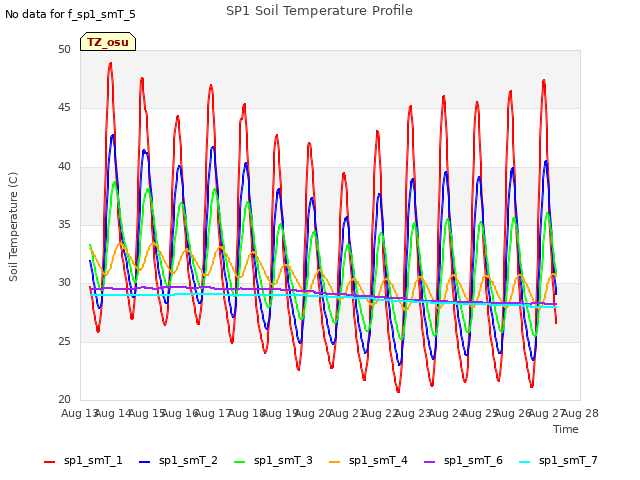640x480 pixels.
Task: Click the blue sp1_smT_2 legend swatch
Action: pyautogui.click(x=144, y=462)
